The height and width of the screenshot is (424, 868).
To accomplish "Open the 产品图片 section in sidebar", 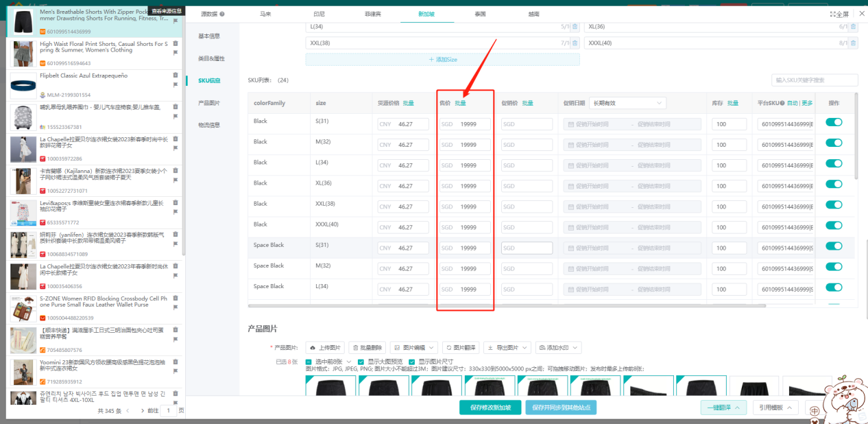I will click(x=209, y=103).
